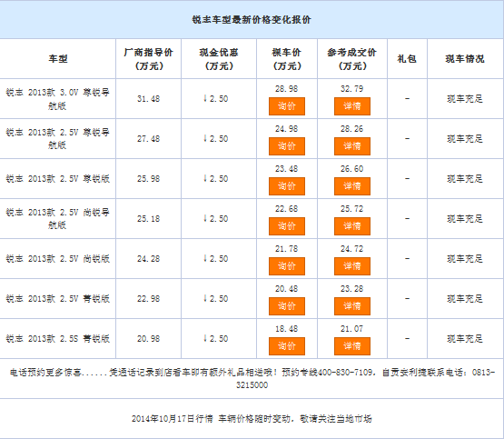
Task: Open 详情 for price 25.72
Action: coord(352,226)
